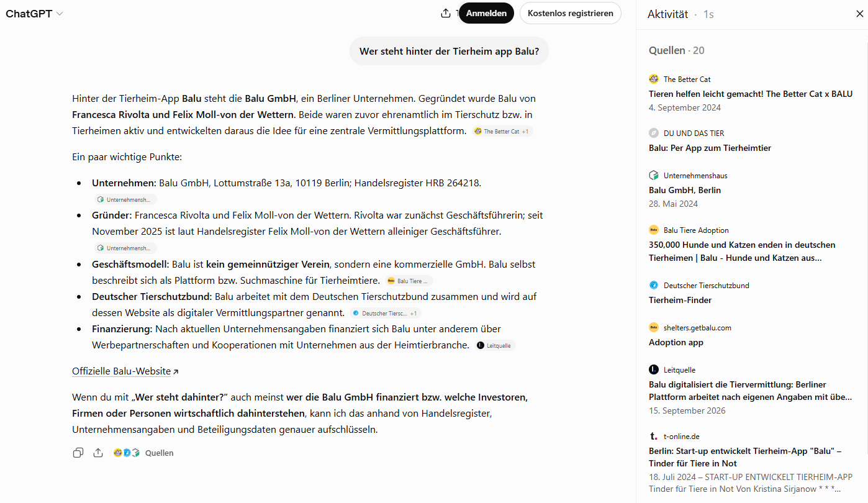Click the Balu Tiere citation chip
868x503 pixels.
tap(409, 281)
